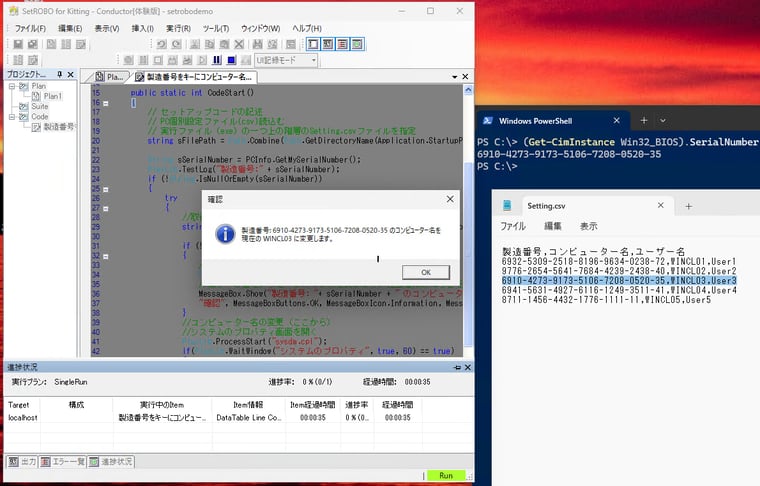Click the green Run status indicator
The width and height of the screenshot is (760, 486).
[446, 476]
